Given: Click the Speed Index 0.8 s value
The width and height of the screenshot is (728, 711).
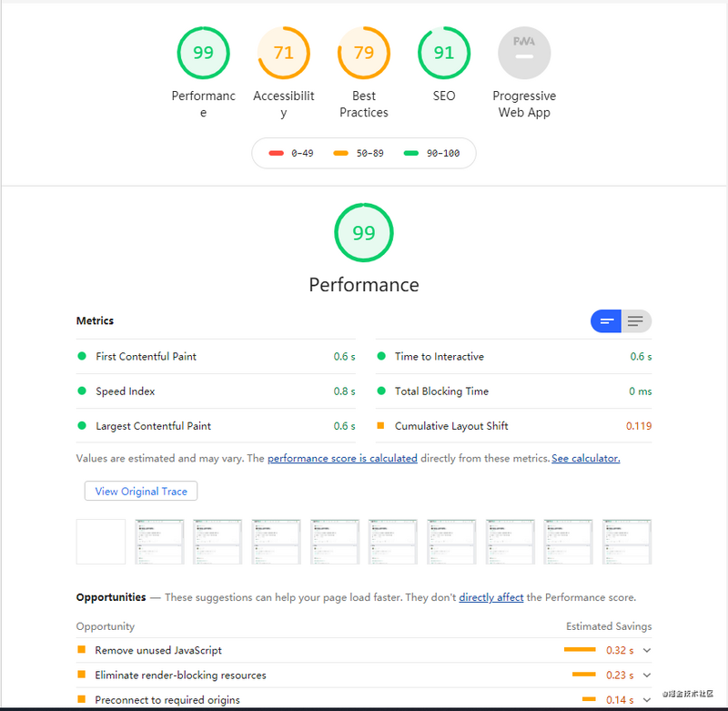Looking at the screenshot, I should 344,391.
